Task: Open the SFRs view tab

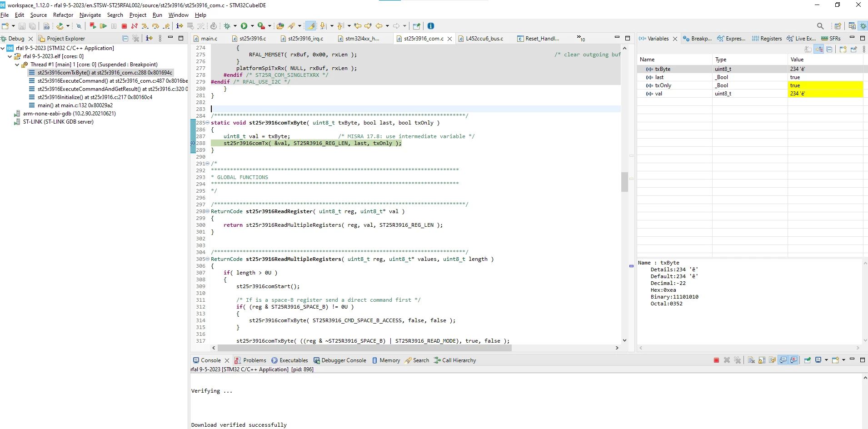Action: pyautogui.click(x=831, y=39)
